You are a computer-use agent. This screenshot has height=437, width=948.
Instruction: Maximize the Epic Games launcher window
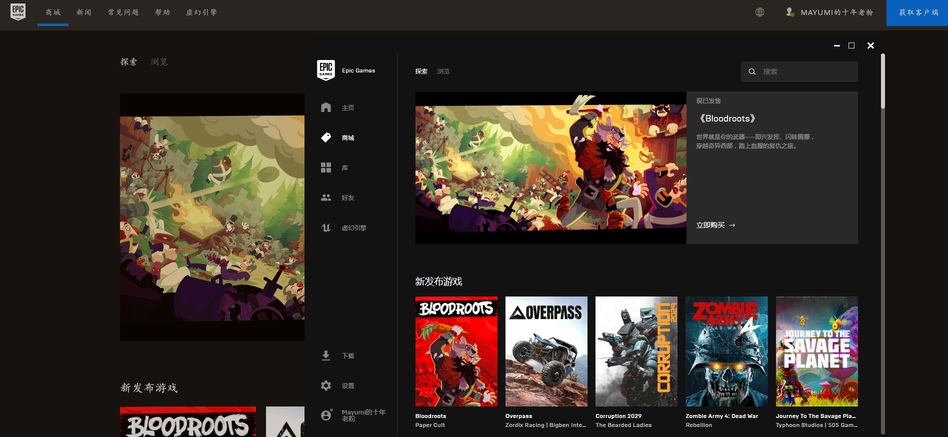pos(851,46)
